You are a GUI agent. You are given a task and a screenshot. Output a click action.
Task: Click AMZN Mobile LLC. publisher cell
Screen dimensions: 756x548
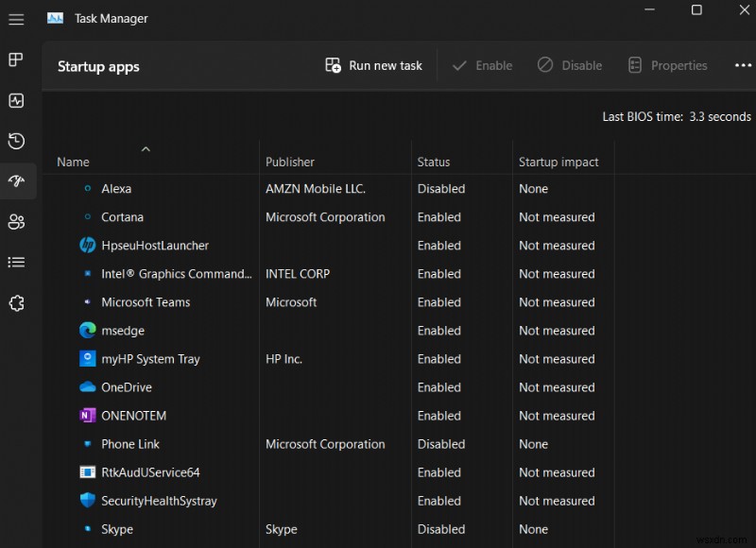point(316,188)
